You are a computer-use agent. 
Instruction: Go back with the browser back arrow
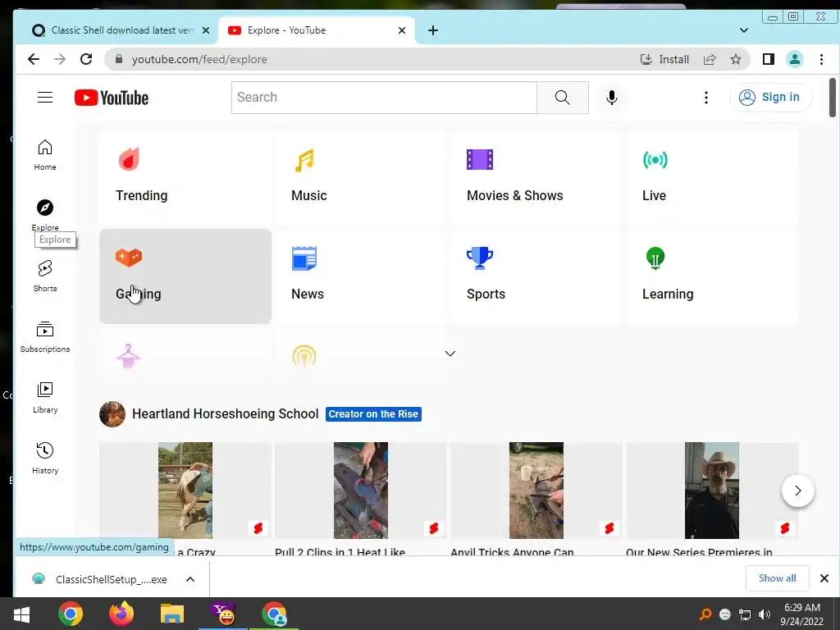[33, 59]
